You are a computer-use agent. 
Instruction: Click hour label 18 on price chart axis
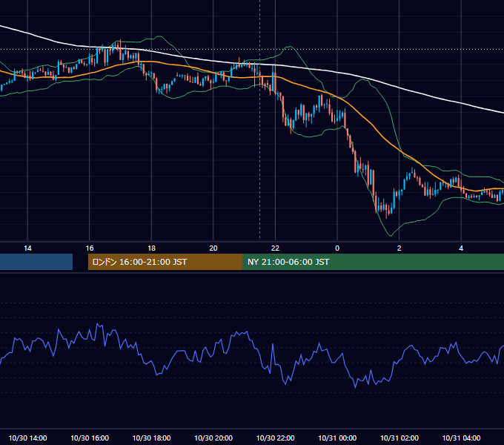point(151,248)
